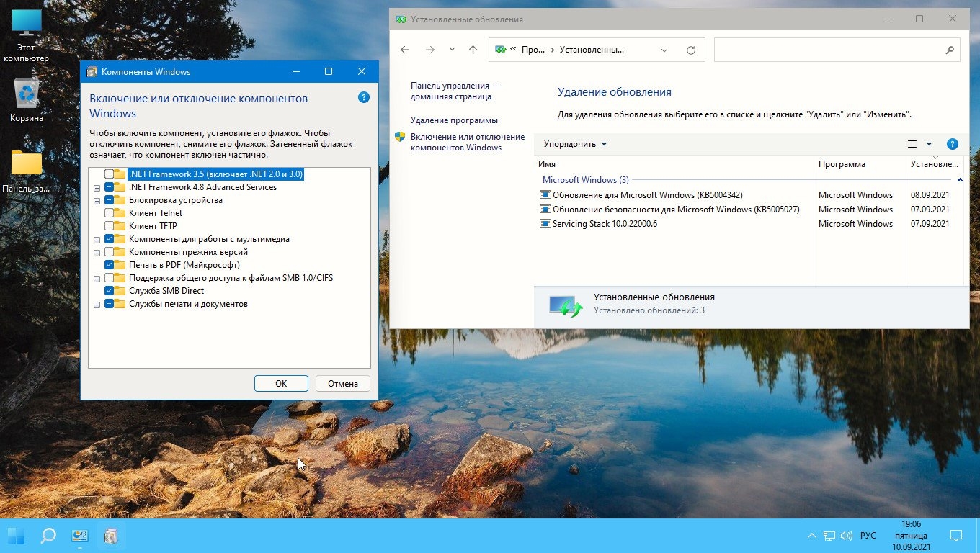Click the refresh button in address bar
980x553 pixels.
pos(691,50)
